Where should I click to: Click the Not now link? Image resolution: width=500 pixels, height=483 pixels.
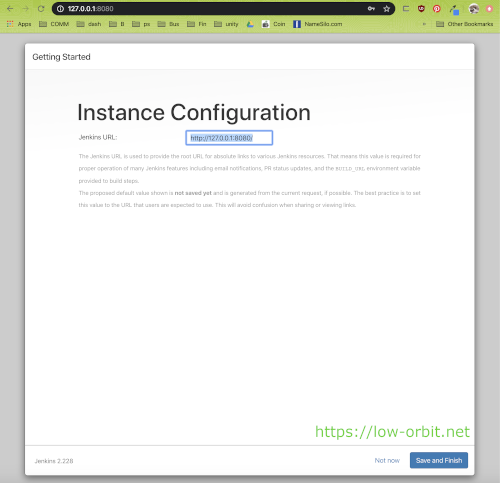click(x=387, y=460)
